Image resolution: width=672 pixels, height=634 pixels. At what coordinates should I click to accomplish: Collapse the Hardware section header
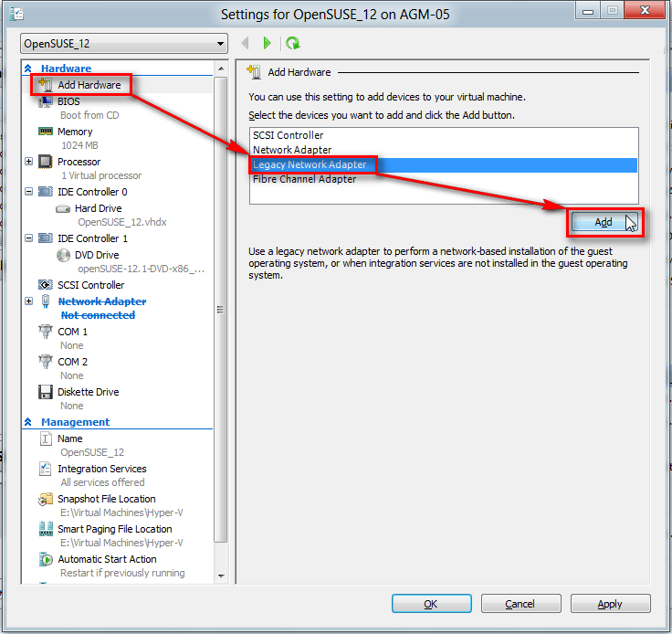28,69
